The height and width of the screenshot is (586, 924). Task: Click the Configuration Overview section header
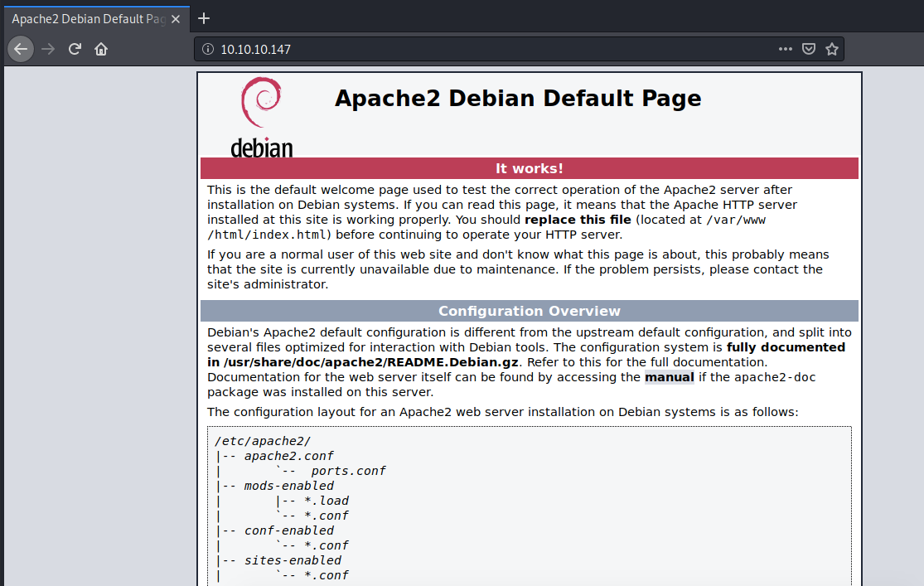click(529, 311)
